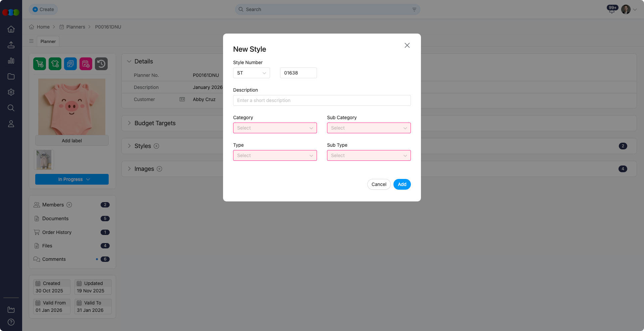Open the ST style number prefix dropdown
Viewport: 644px width, 331px height.
[251, 73]
